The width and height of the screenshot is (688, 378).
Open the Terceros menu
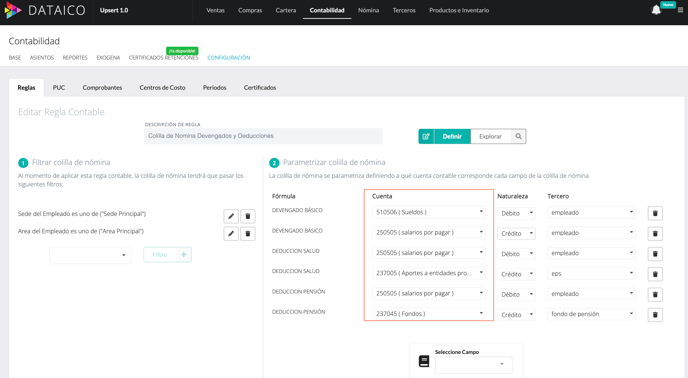point(404,10)
